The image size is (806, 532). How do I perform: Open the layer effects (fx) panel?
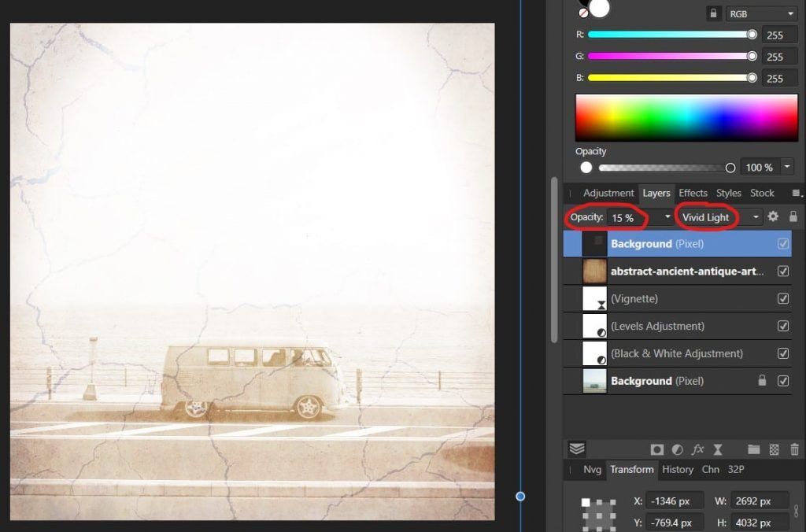click(697, 449)
